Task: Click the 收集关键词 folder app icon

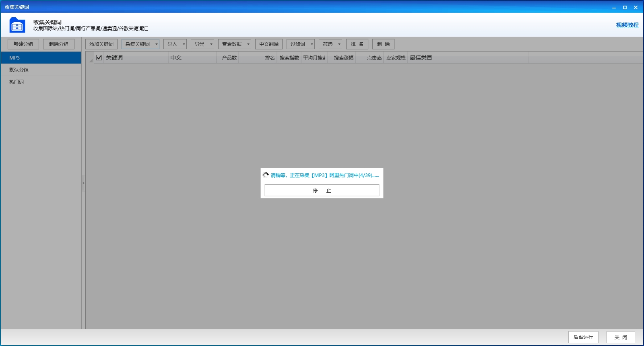Action: 17,25
